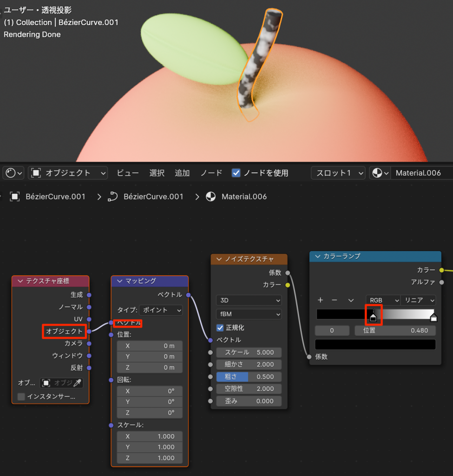Remove color stop with minus button
The image size is (453, 476).
[334, 300]
